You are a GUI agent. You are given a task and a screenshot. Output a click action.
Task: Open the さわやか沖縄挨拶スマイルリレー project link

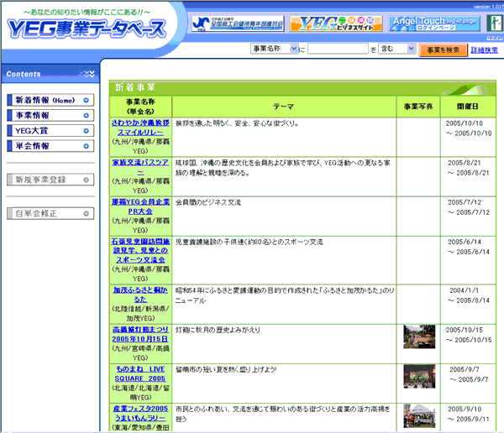139,127
